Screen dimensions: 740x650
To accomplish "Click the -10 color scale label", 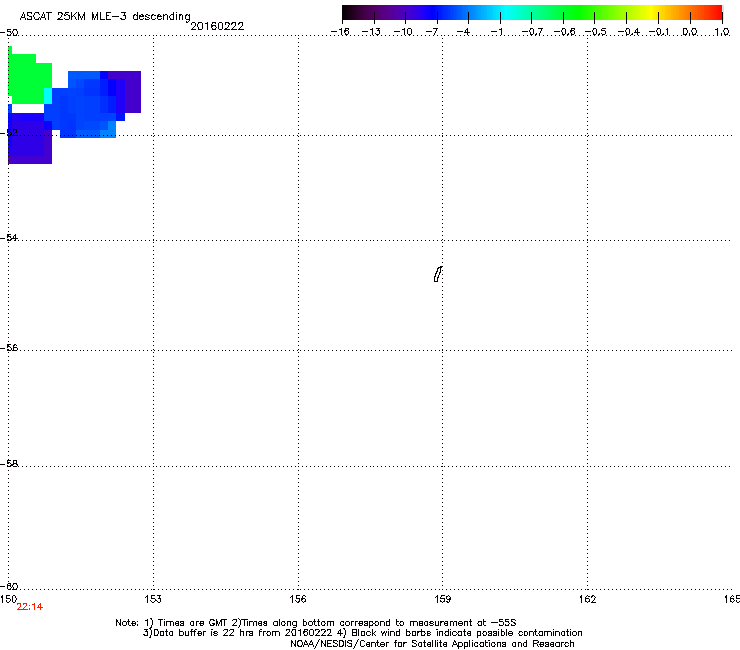I will pos(403,32).
